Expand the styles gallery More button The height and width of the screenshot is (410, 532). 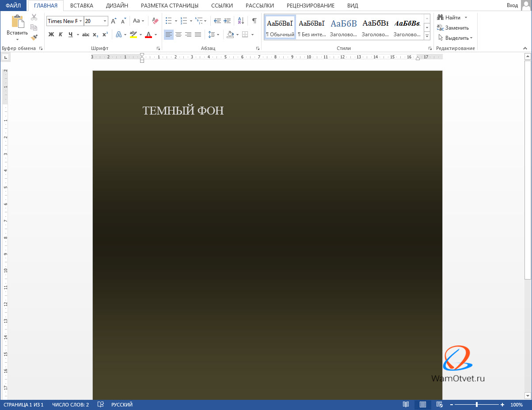(x=427, y=36)
